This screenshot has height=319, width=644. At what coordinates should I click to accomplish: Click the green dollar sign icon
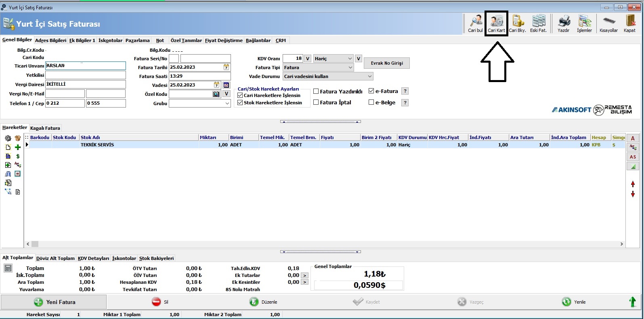coord(18,156)
